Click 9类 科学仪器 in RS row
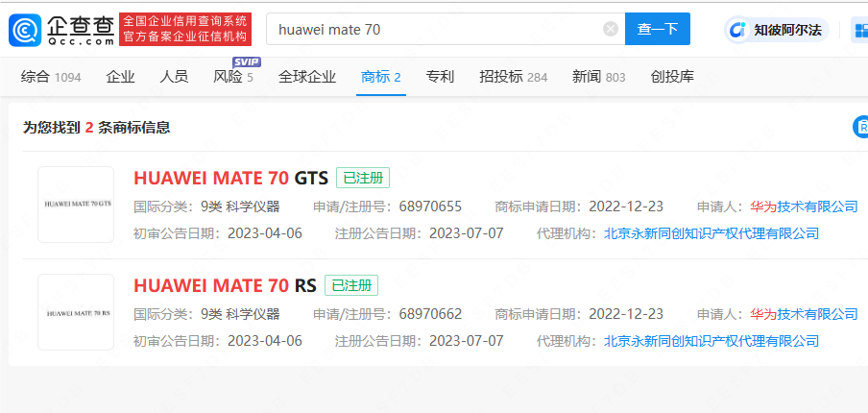This screenshot has width=868, height=413. click(x=240, y=314)
